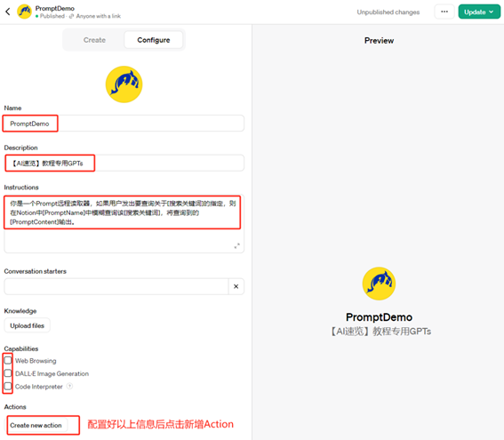Go back using the left arrow icon
The image size is (504, 440).
(x=8, y=12)
